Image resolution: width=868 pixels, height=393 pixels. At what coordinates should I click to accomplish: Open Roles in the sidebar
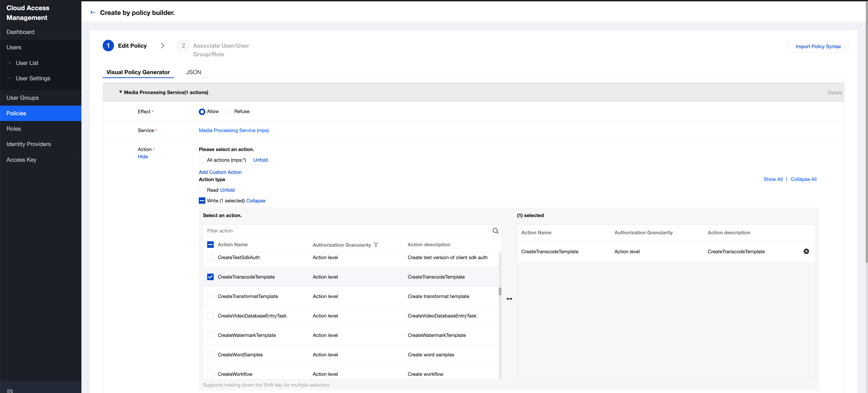[x=14, y=129]
